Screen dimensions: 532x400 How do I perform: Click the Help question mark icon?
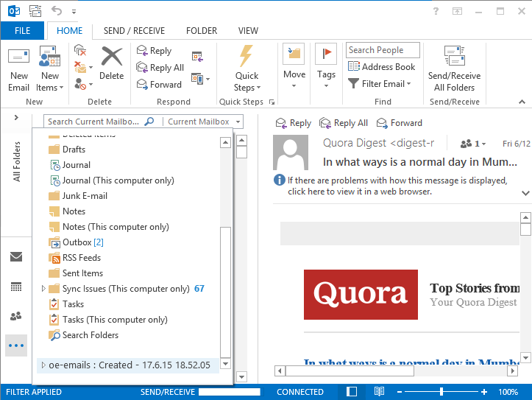coord(436,11)
